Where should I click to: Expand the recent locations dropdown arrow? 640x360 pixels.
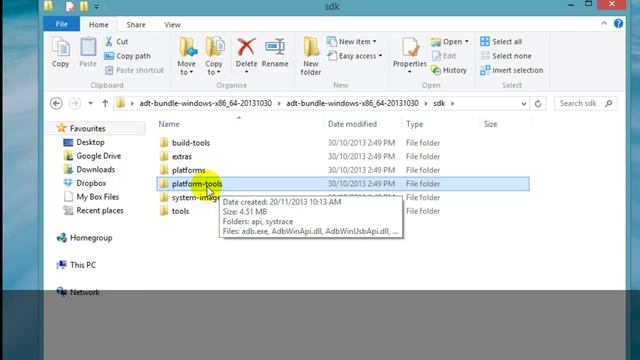[x=91, y=104]
